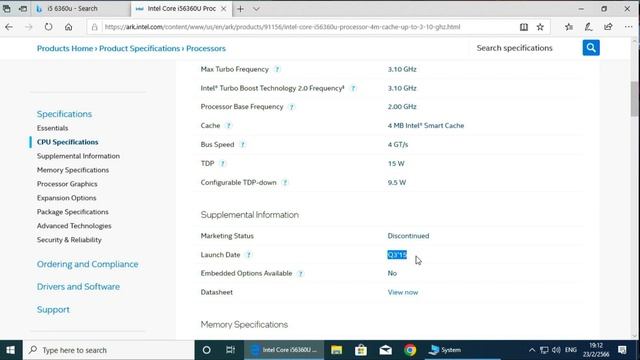Open browser settings and more menu
This screenshot has height=360, width=640.
[628, 27]
